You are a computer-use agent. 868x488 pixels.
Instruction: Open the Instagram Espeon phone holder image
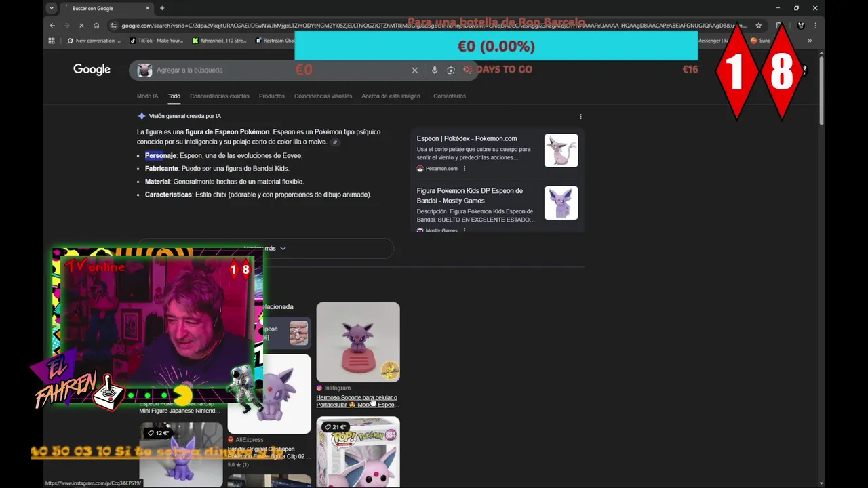358,342
